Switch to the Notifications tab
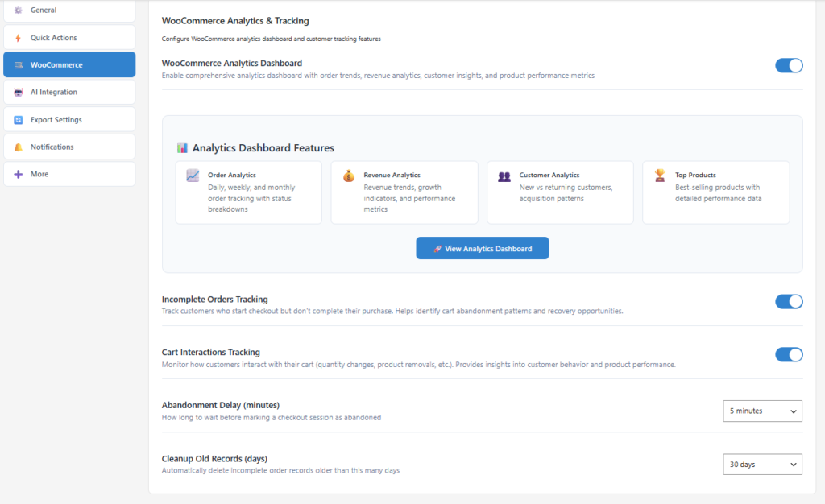 (69, 147)
